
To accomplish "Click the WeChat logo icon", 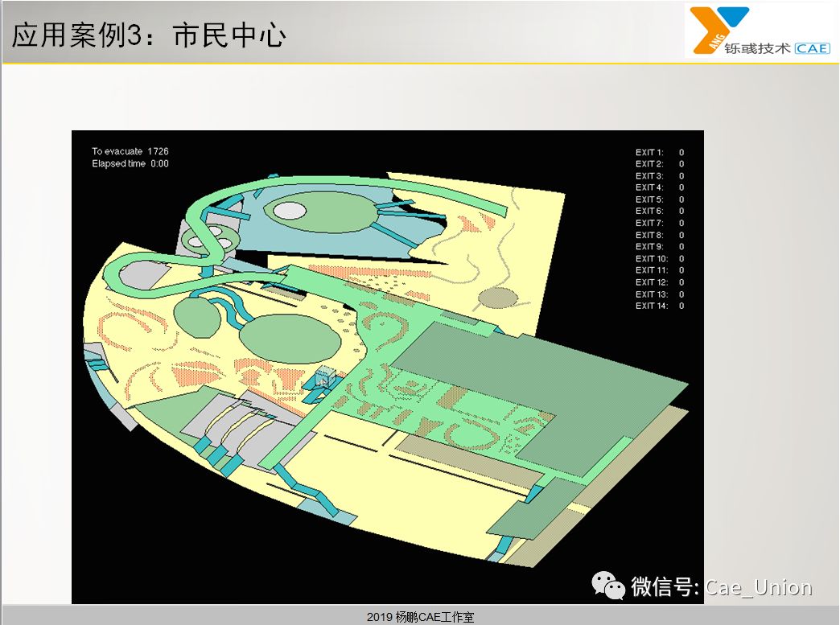I will click(609, 586).
